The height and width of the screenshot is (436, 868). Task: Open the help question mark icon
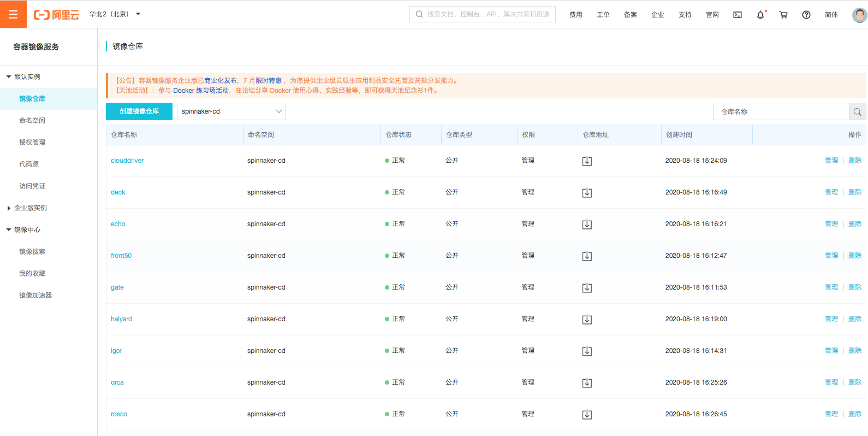pos(806,15)
